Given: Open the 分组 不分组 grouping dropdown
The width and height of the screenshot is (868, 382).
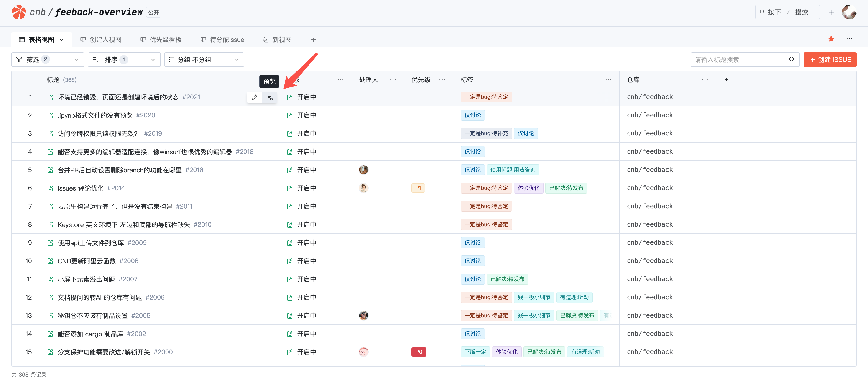Looking at the screenshot, I should pyautogui.click(x=204, y=60).
